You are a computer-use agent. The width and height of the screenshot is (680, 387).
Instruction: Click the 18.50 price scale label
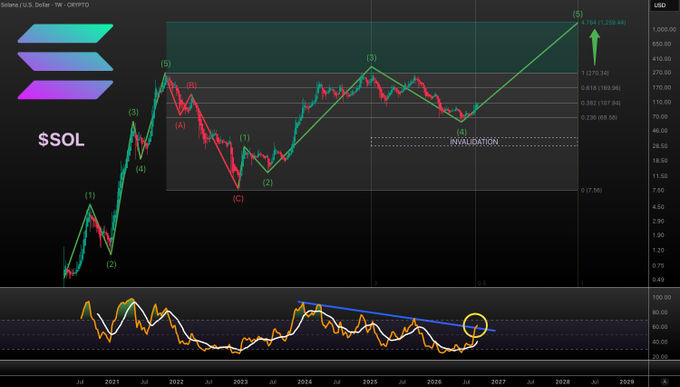[x=660, y=161]
